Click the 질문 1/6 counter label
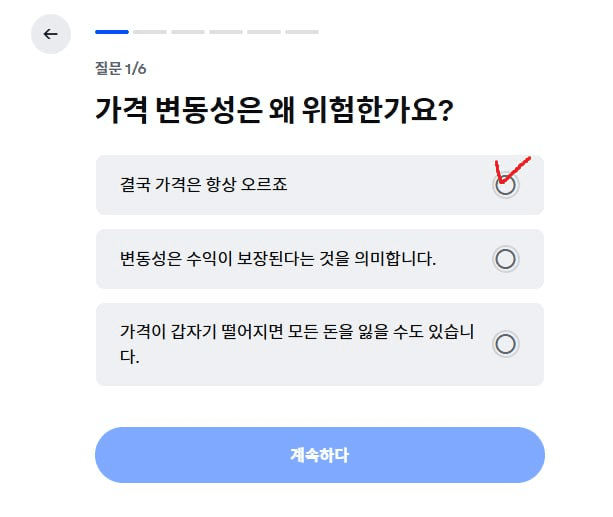This screenshot has height=517, width=613. coord(121,69)
